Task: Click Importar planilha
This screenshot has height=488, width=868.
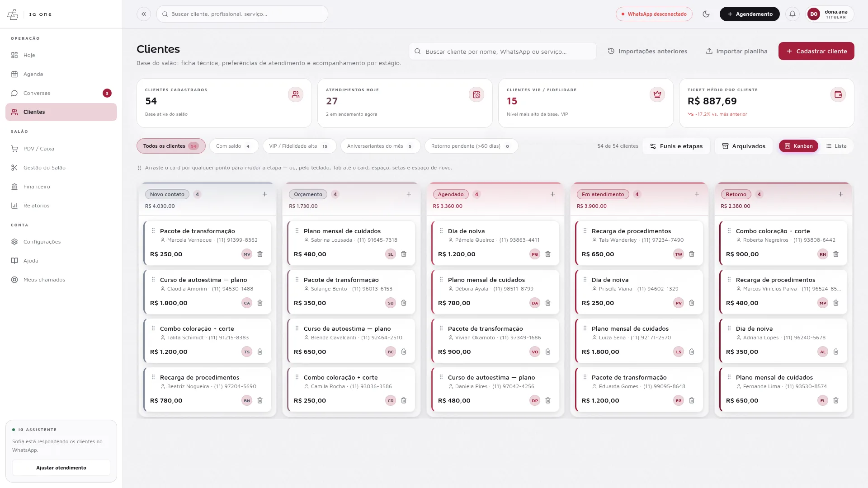Action: pyautogui.click(x=737, y=51)
